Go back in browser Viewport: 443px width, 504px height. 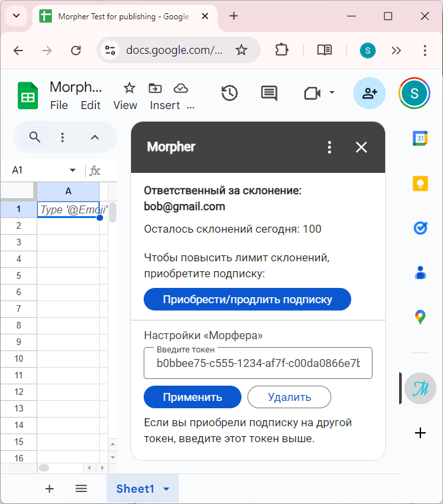pos(18,51)
